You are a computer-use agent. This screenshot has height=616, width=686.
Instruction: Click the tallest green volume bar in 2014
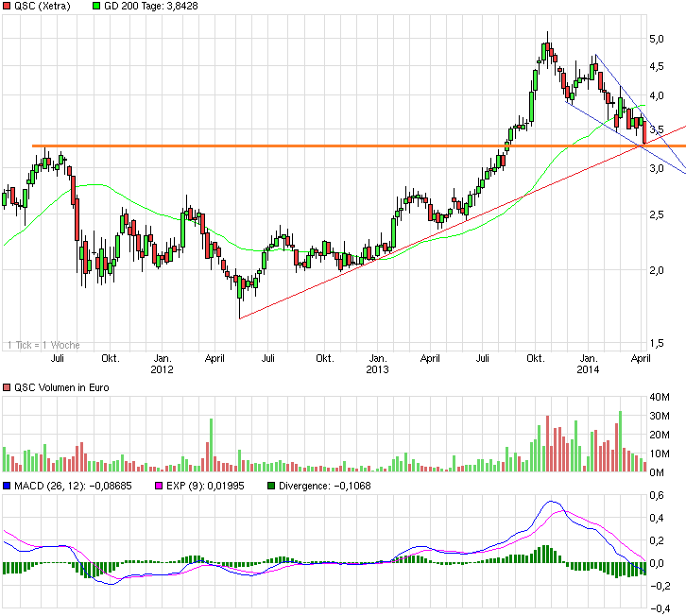tap(621, 441)
